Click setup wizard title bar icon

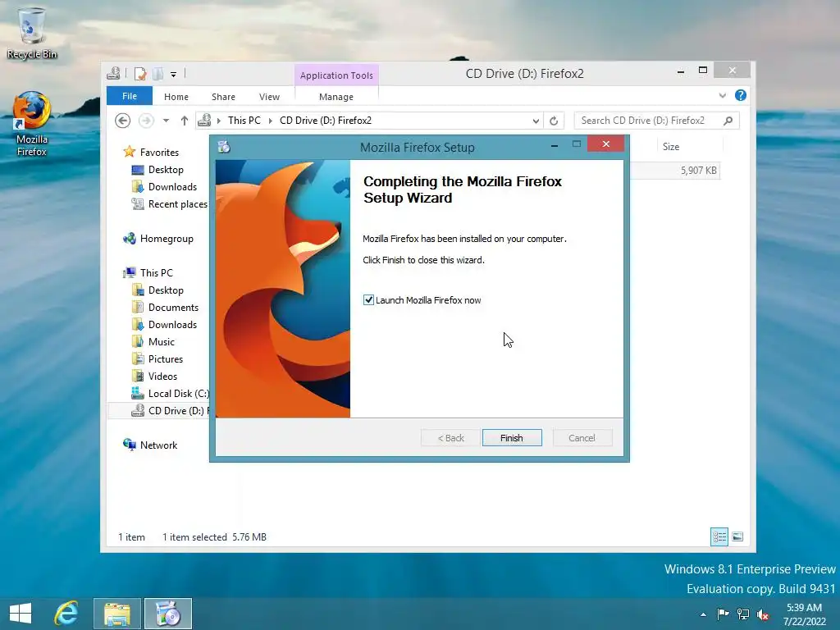[224, 147]
